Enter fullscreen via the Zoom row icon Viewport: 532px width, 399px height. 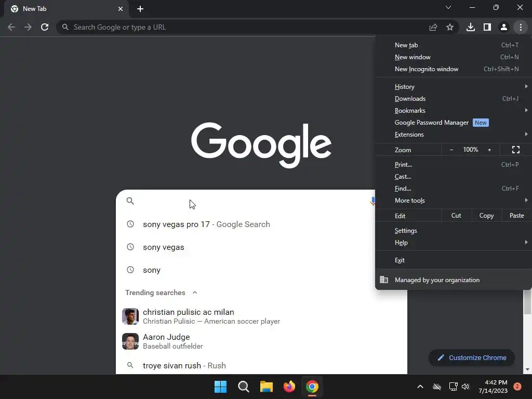516,150
